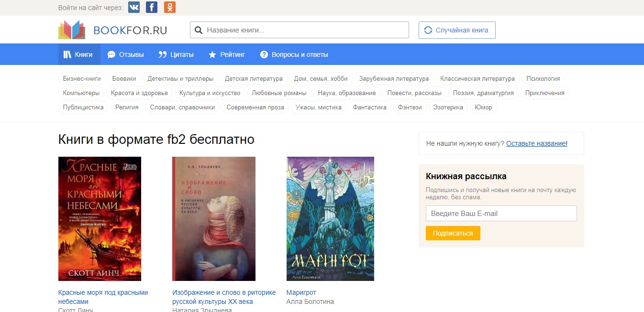Click the Красные моря book cover image
This screenshot has width=644, height=312.
coord(100,219)
